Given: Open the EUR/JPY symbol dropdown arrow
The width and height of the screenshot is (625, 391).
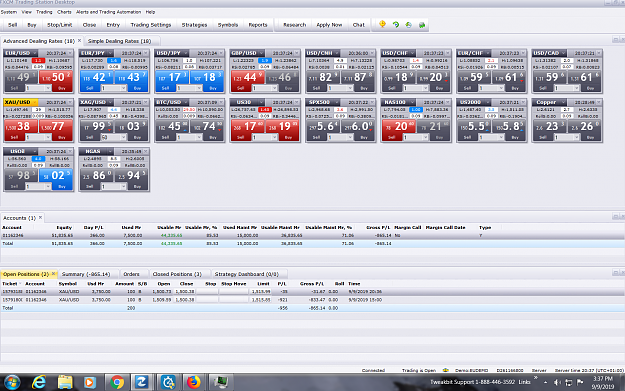Looking at the screenshot, I should point(110,53).
